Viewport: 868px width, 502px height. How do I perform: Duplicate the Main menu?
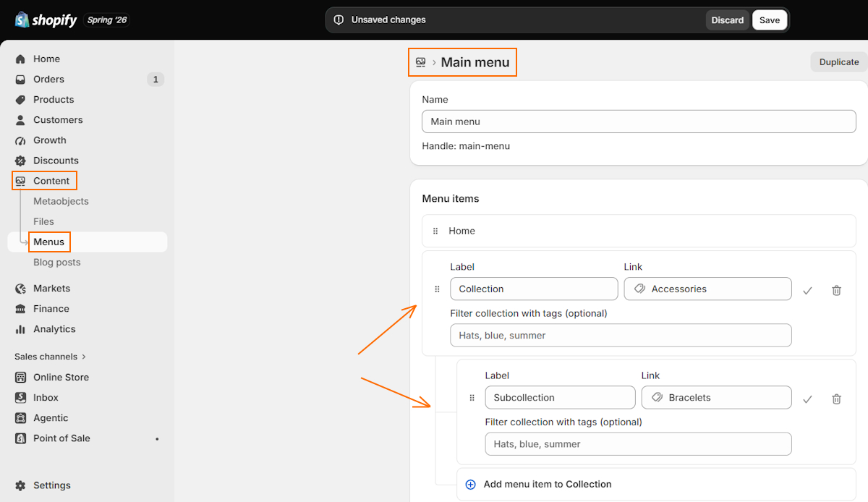tap(839, 62)
